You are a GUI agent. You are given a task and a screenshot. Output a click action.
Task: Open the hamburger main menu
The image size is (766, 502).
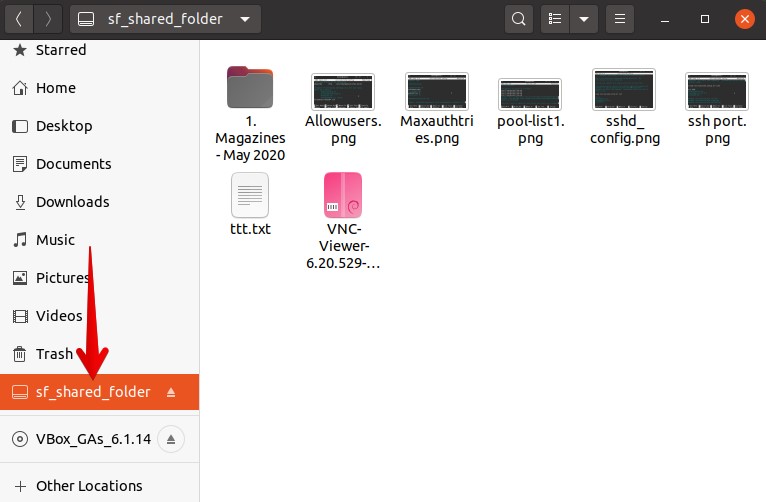tap(620, 19)
